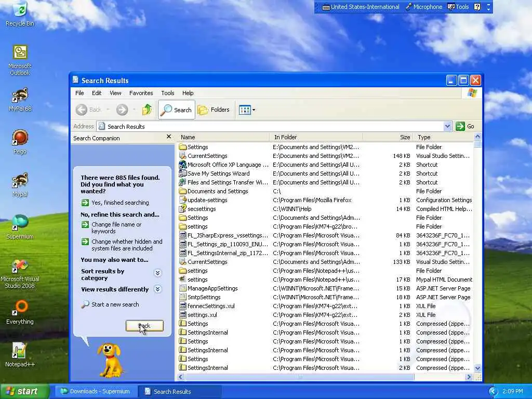Select the Everything desktop shortcut
Screen dimensions: 532x399
pos(20,312)
